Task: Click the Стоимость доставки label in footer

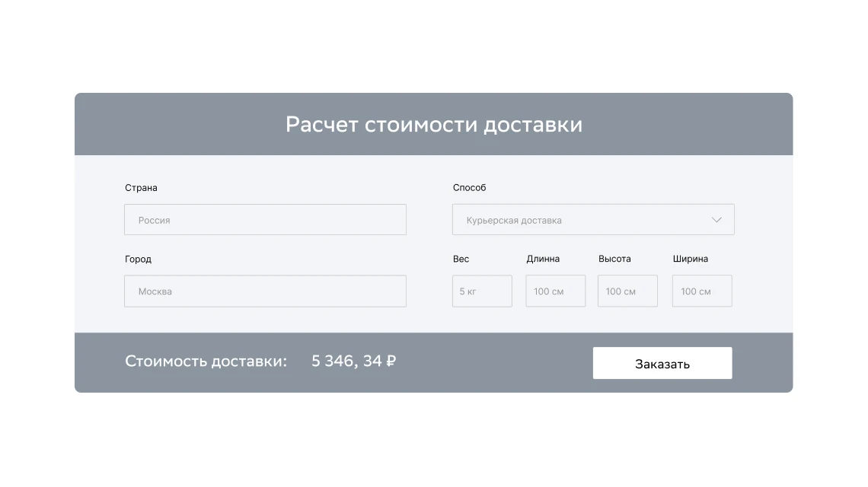Action: tap(206, 361)
